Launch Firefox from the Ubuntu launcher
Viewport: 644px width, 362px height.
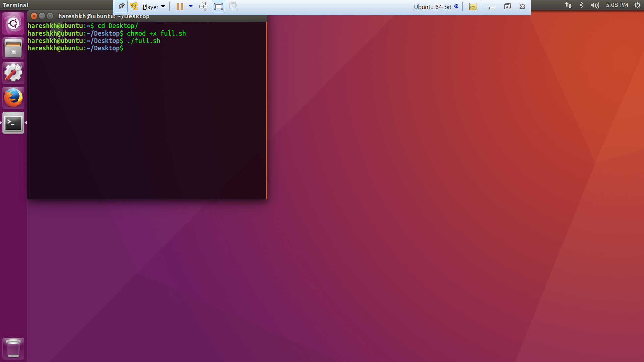(13, 98)
